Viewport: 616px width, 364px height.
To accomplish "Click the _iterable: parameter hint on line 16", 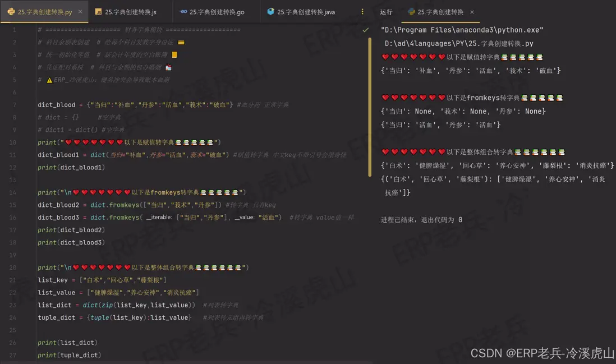I will coord(159,217).
